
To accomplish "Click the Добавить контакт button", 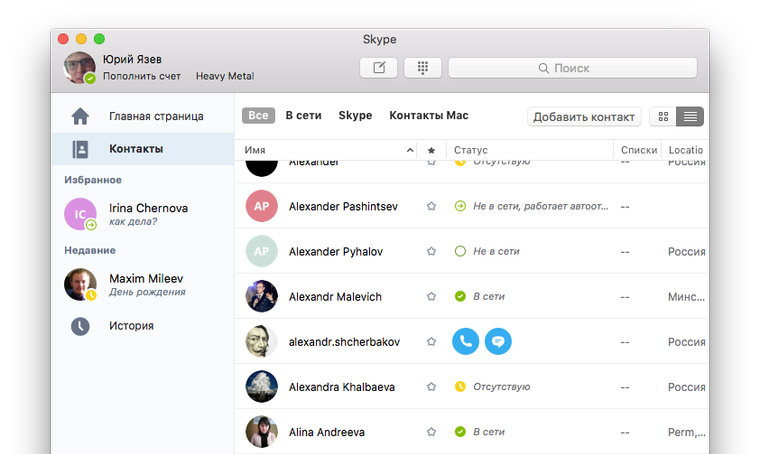I will 584,117.
